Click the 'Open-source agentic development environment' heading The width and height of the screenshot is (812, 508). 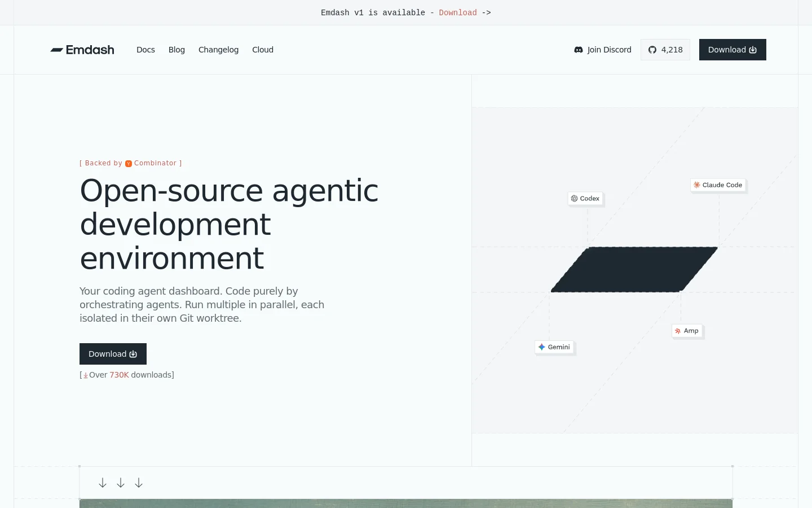click(x=229, y=224)
